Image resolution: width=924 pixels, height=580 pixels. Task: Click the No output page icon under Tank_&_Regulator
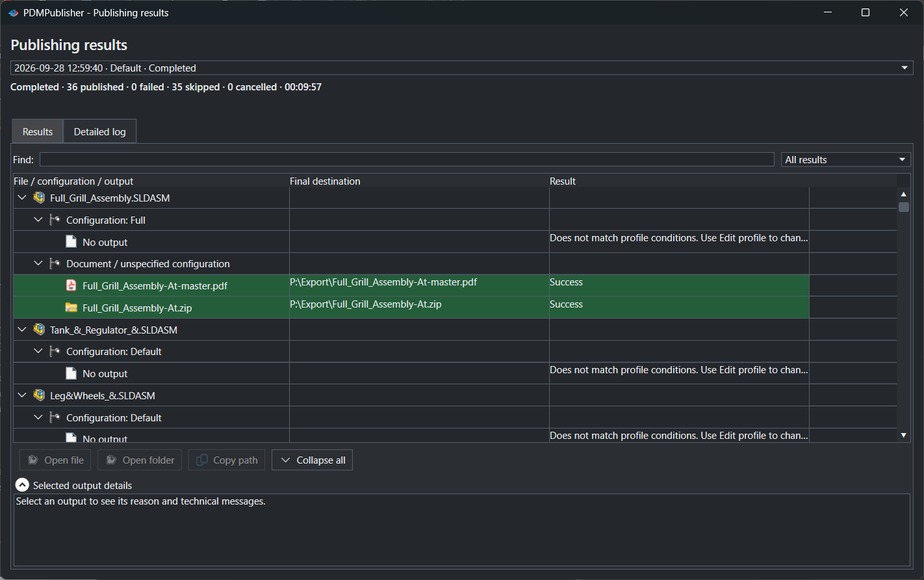pyautogui.click(x=71, y=373)
